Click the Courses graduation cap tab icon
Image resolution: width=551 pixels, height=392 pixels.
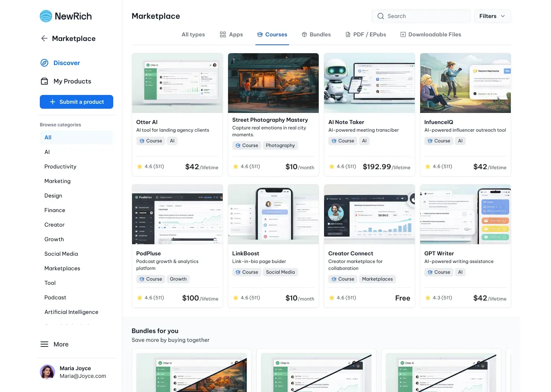click(260, 34)
